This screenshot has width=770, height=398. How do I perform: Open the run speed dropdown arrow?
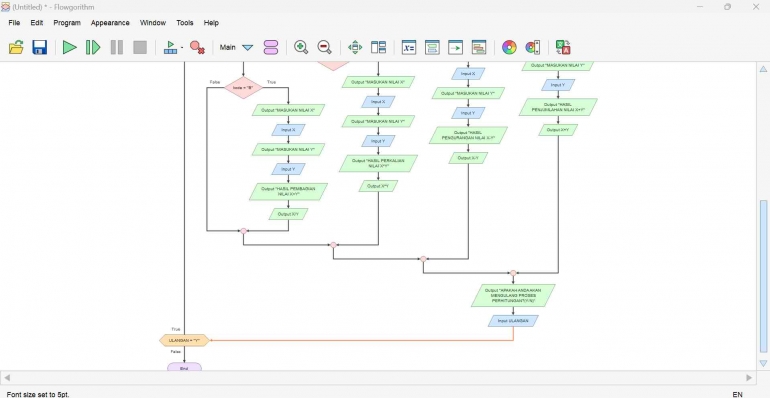[182, 48]
